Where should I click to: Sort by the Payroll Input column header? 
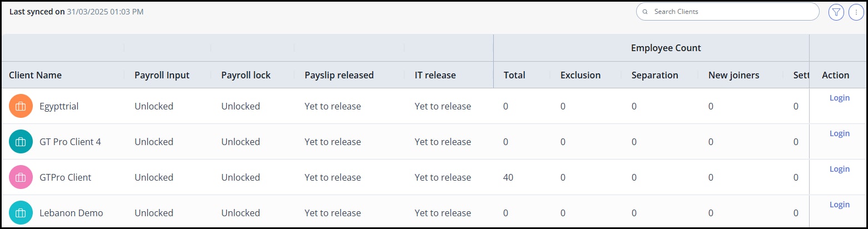[x=162, y=75]
